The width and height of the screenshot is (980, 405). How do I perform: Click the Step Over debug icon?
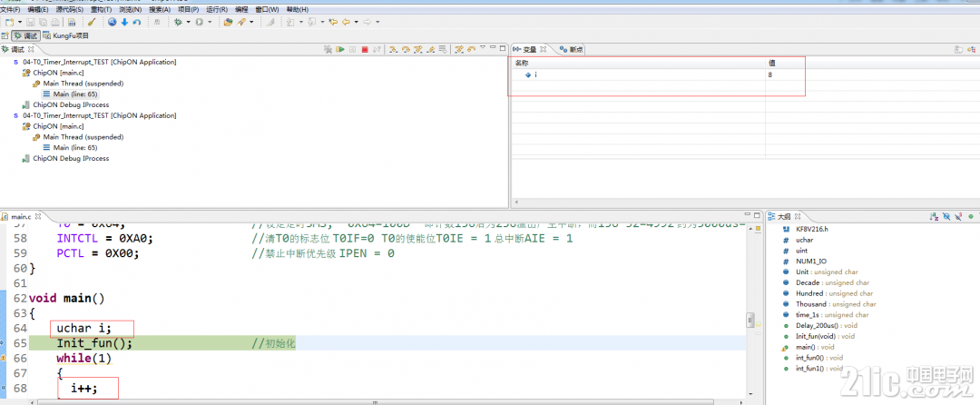[x=406, y=49]
